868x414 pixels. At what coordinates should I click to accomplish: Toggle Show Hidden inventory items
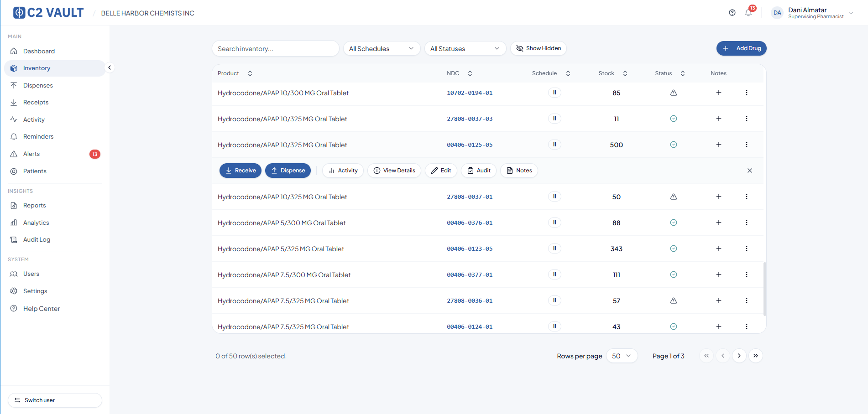click(538, 48)
